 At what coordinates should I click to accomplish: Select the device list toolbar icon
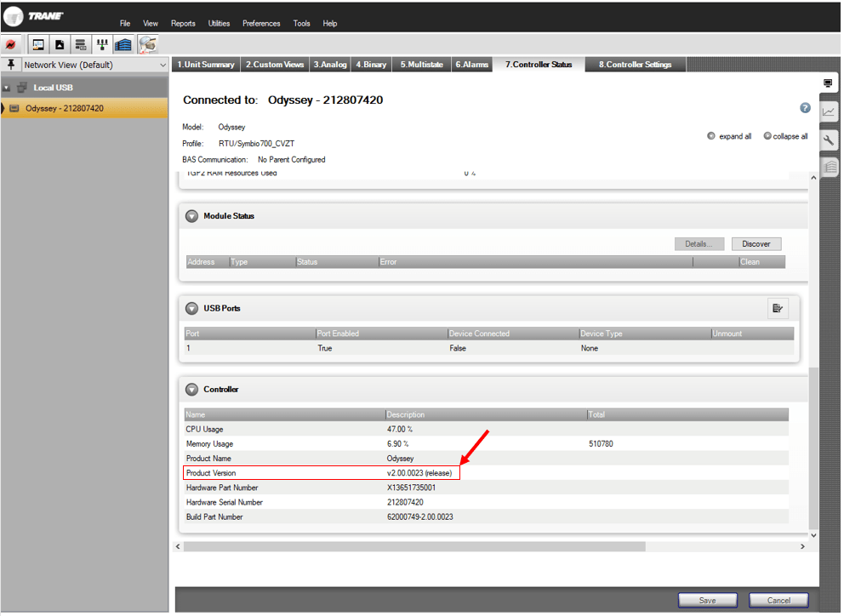81,43
